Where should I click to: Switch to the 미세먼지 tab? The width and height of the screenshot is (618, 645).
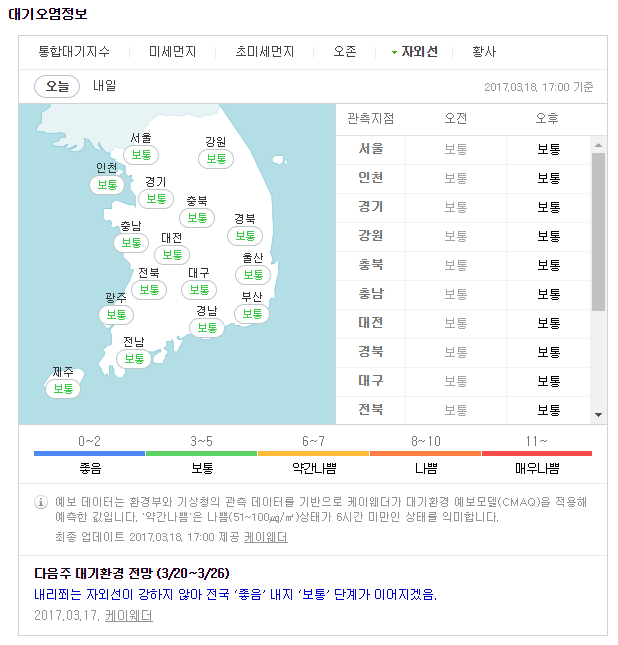coord(172,52)
